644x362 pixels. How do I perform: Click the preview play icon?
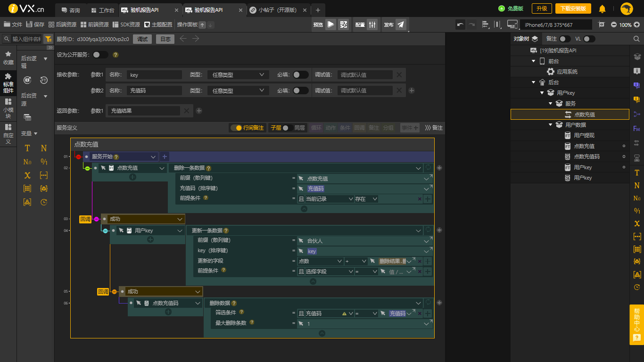point(330,25)
